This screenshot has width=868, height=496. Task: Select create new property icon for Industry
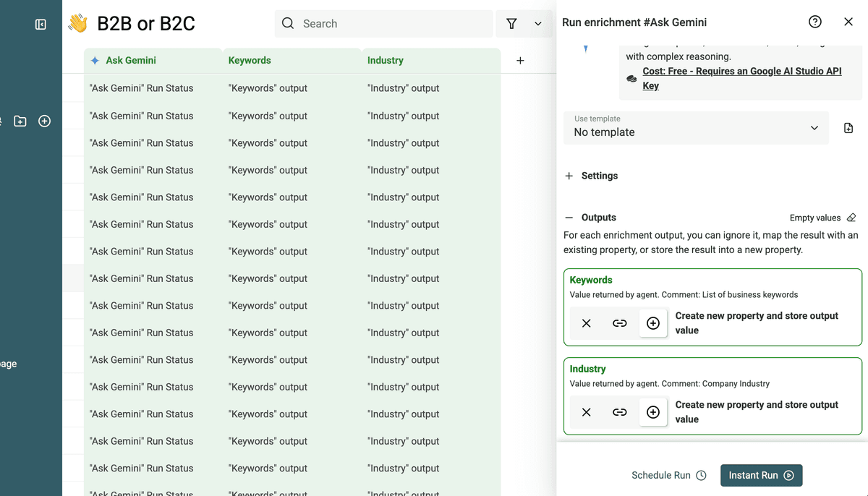pyautogui.click(x=653, y=412)
